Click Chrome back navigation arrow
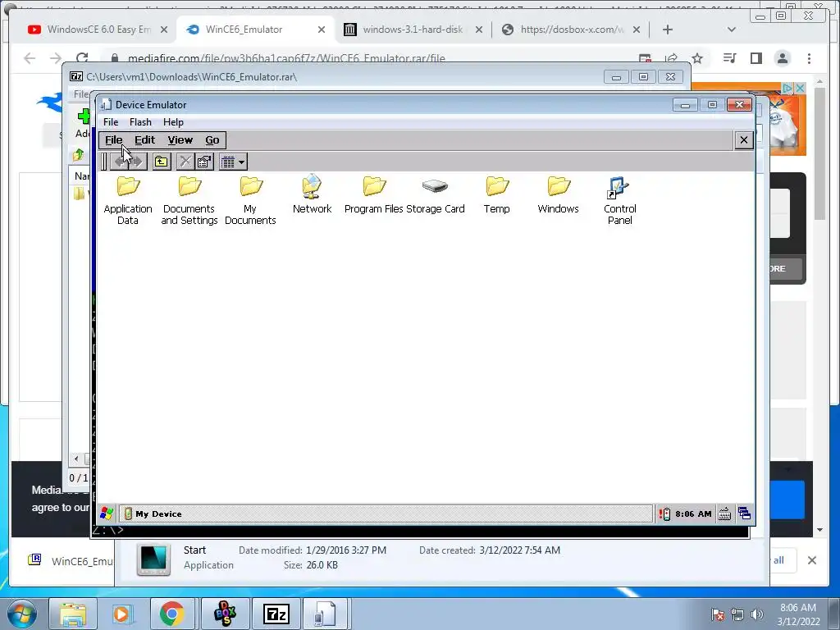840x630 pixels. 30,58
